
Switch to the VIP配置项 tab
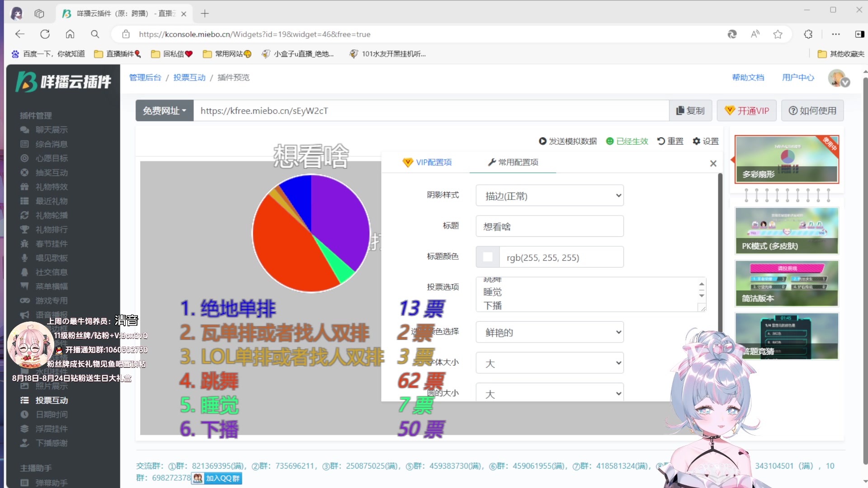(x=427, y=162)
